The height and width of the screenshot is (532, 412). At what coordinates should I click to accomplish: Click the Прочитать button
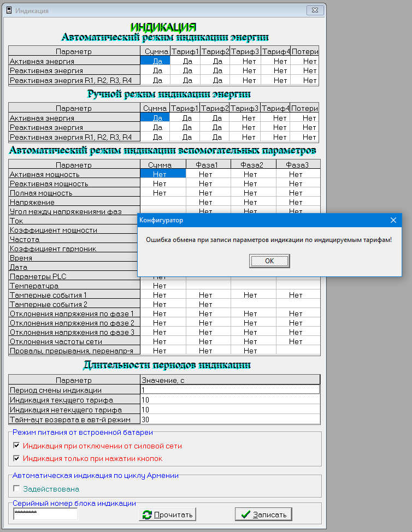[x=167, y=515]
